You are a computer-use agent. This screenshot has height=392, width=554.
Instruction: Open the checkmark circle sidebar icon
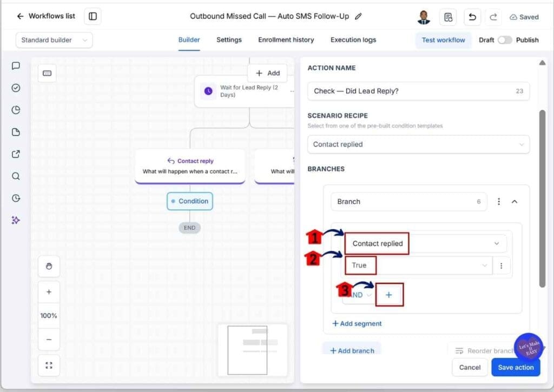tap(16, 88)
